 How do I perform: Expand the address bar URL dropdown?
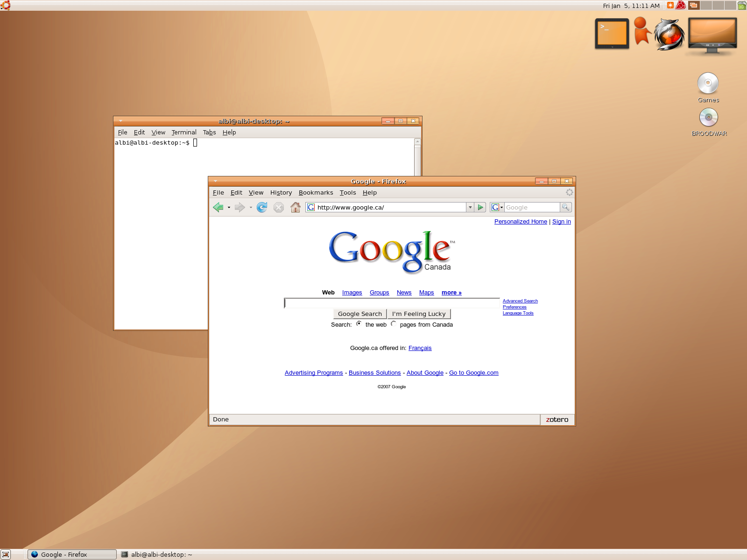(x=470, y=207)
